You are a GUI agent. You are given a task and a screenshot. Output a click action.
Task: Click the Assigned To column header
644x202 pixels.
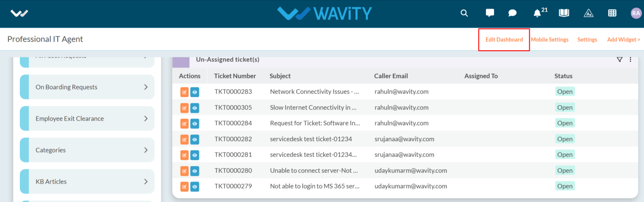481,76
